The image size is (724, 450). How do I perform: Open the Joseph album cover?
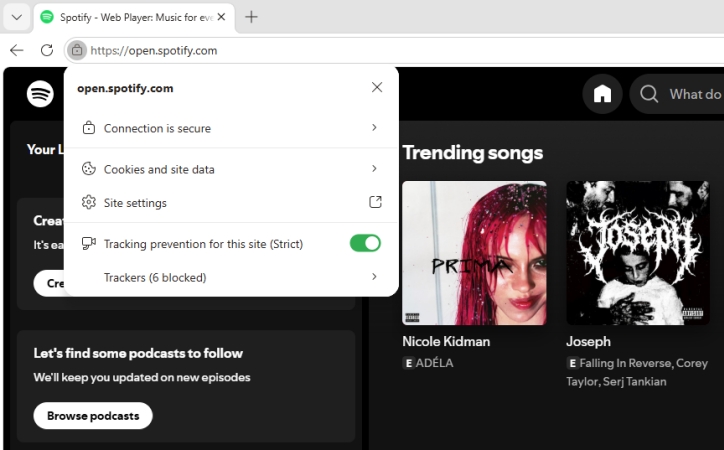[x=638, y=253]
